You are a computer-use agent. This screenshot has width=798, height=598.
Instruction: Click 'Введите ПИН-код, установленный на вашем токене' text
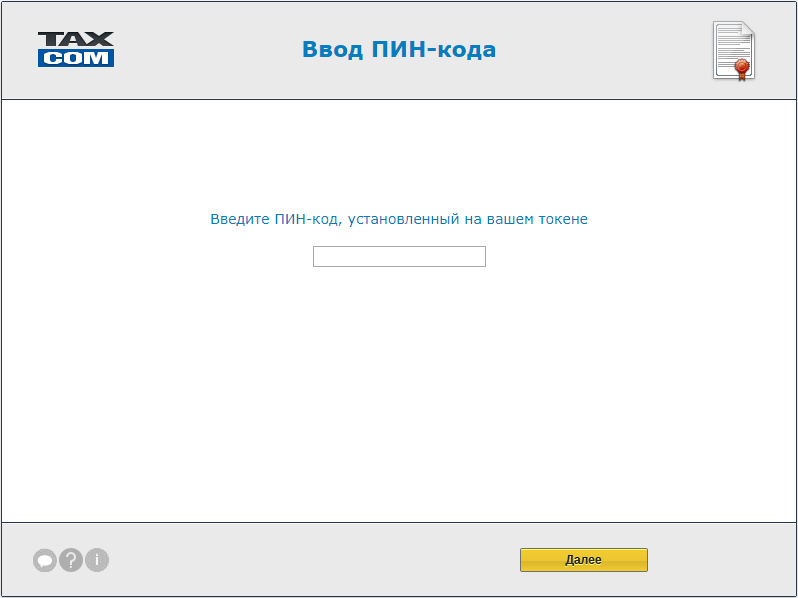(x=399, y=219)
